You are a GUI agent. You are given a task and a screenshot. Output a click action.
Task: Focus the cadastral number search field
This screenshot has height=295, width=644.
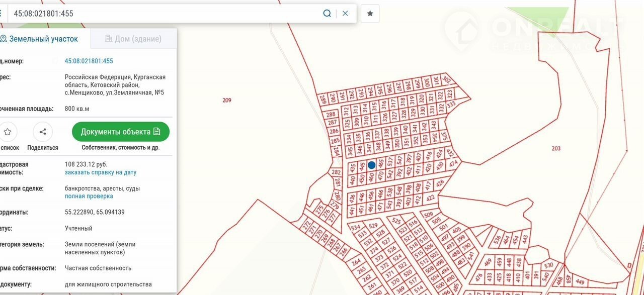click(166, 14)
